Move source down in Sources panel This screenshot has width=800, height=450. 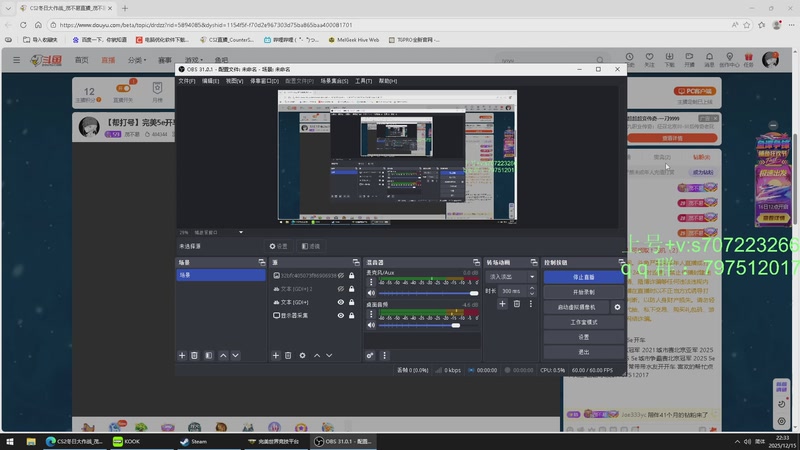click(x=329, y=355)
